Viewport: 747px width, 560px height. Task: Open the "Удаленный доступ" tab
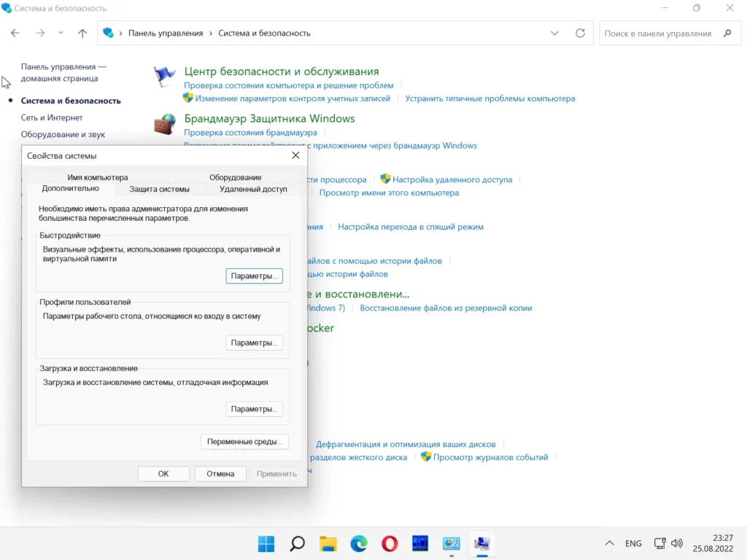click(x=253, y=189)
